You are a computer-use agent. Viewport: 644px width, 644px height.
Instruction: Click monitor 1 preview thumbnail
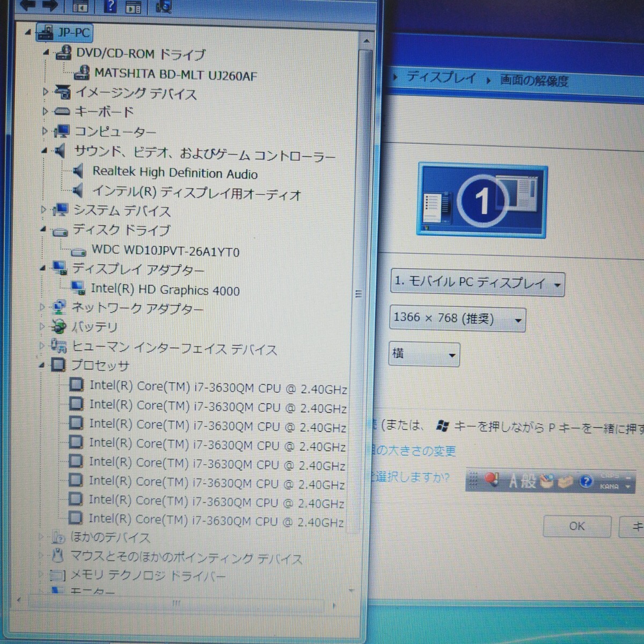point(482,201)
